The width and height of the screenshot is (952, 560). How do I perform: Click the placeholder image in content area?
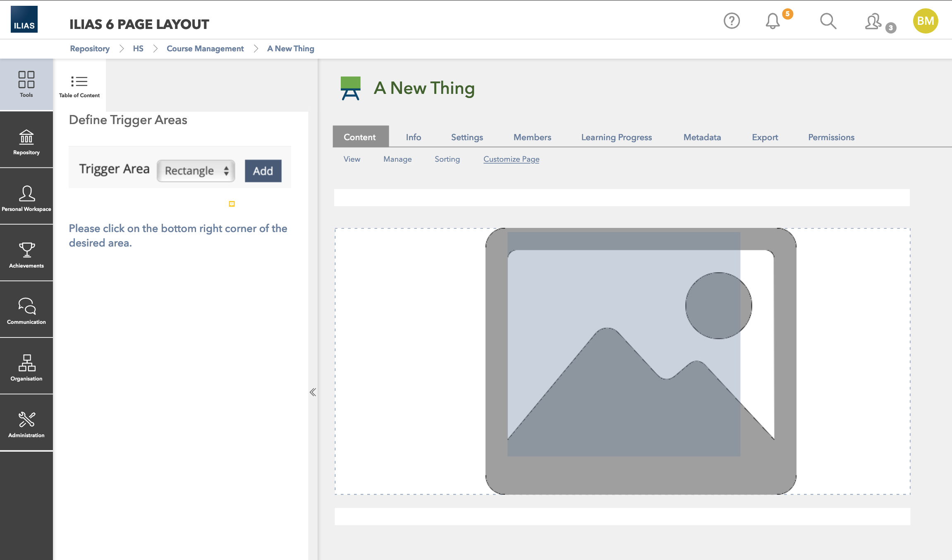640,361
